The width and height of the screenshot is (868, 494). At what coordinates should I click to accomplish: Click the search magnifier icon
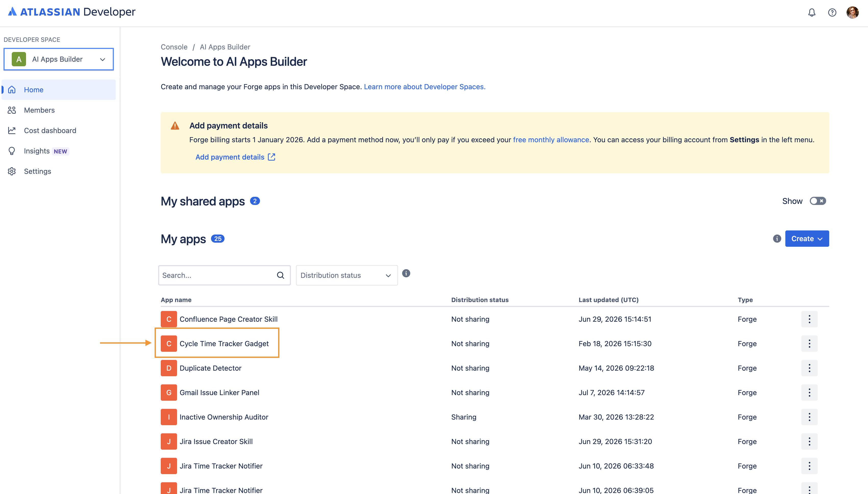pyautogui.click(x=280, y=275)
